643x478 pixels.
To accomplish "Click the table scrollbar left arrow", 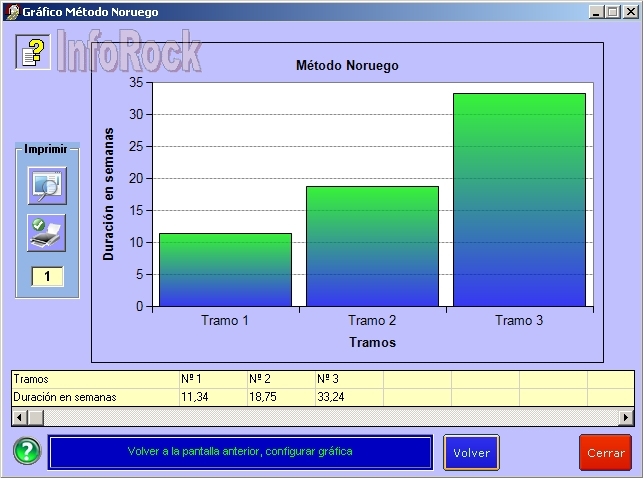I will pos(17,417).
